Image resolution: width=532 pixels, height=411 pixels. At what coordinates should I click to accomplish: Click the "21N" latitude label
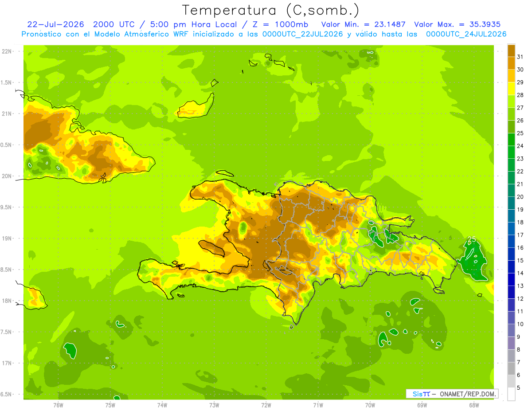pyautogui.click(x=7, y=114)
